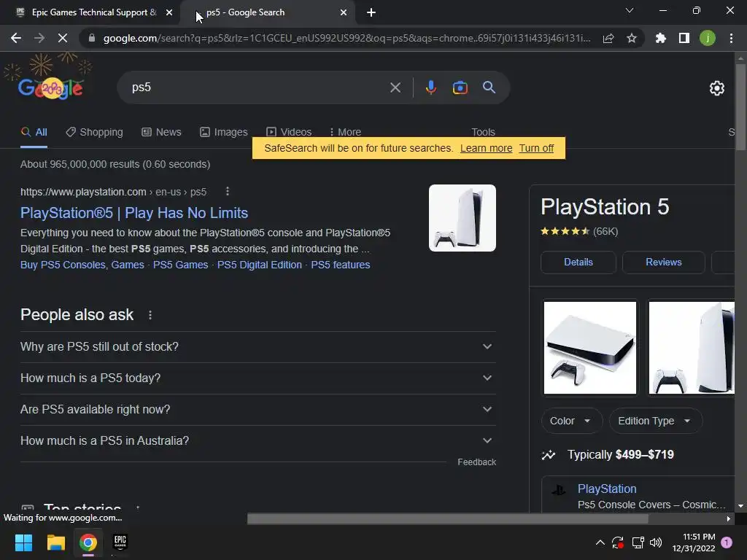Open the horizontal PS5 console image

point(589,348)
